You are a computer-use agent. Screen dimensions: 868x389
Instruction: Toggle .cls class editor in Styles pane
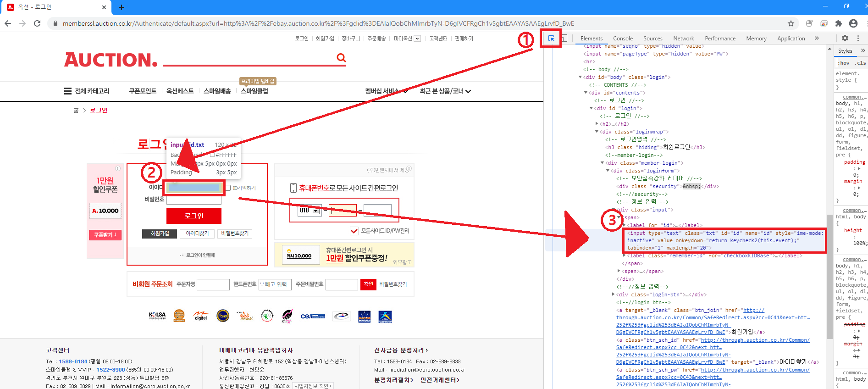(x=860, y=63)
